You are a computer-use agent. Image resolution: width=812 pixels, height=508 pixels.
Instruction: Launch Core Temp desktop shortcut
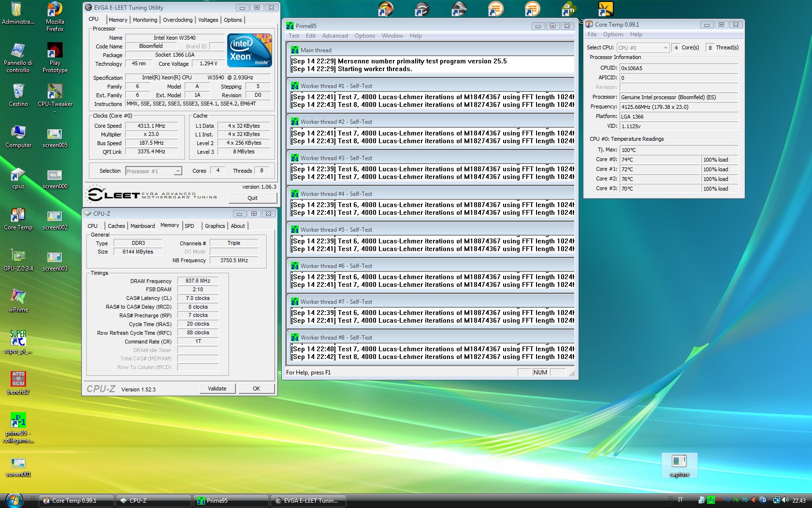[18, 219]
